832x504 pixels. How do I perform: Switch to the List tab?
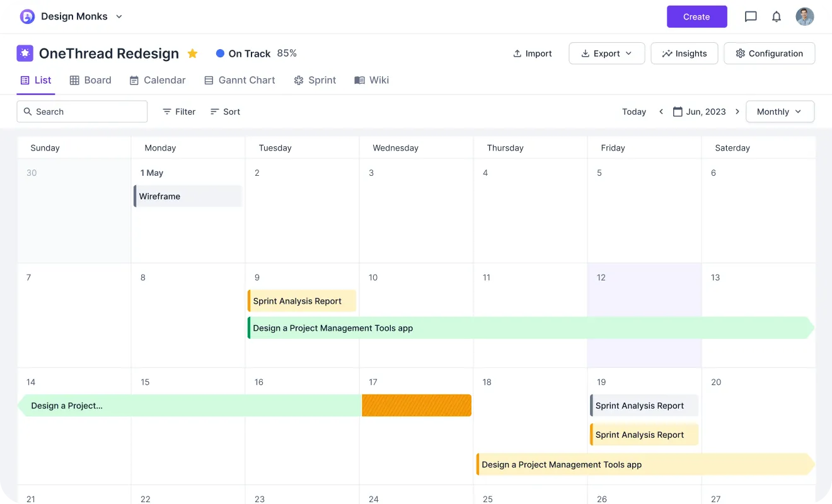click(x=36, y=80)
